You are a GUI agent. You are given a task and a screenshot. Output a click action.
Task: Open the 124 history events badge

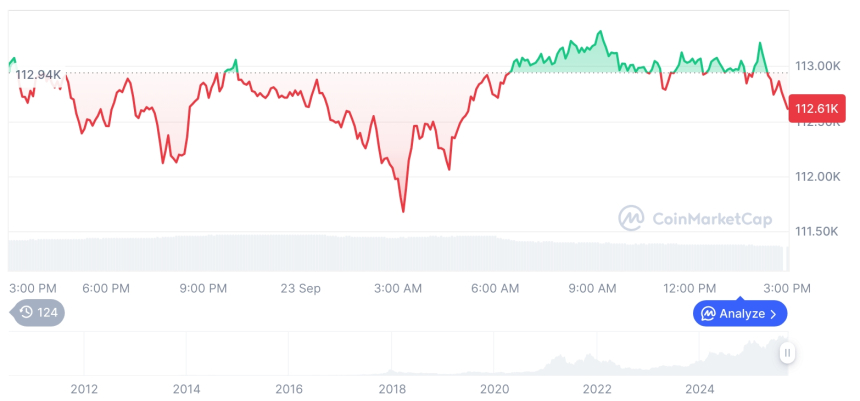click(x=38, y=312)
